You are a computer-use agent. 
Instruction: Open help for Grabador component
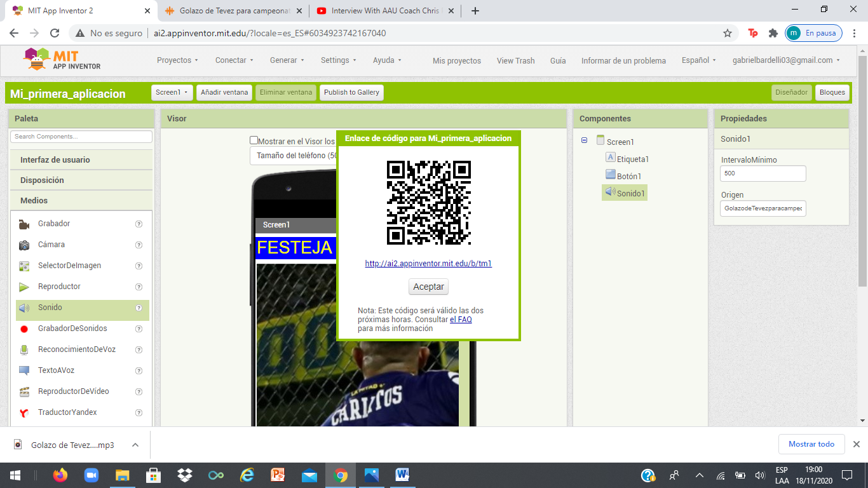tap(139, 224)
